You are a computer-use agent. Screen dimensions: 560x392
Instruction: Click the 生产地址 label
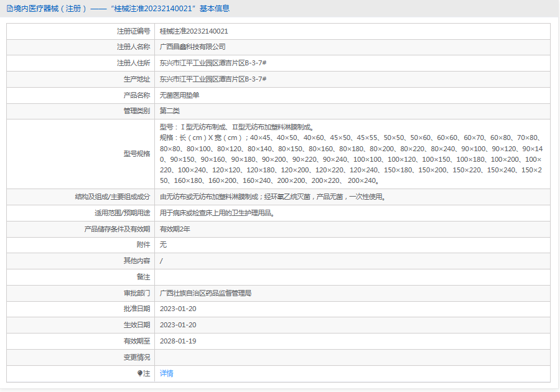pos(137,79)
